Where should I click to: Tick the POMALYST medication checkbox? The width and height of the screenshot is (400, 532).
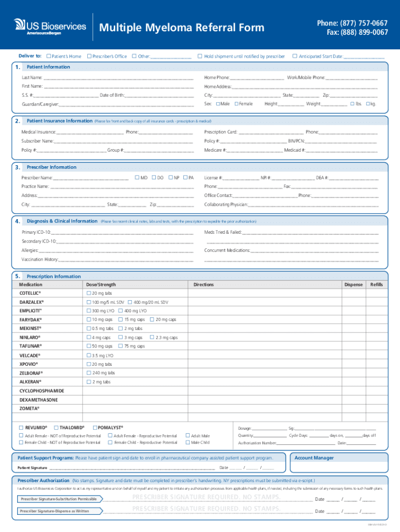coord(95,427)
